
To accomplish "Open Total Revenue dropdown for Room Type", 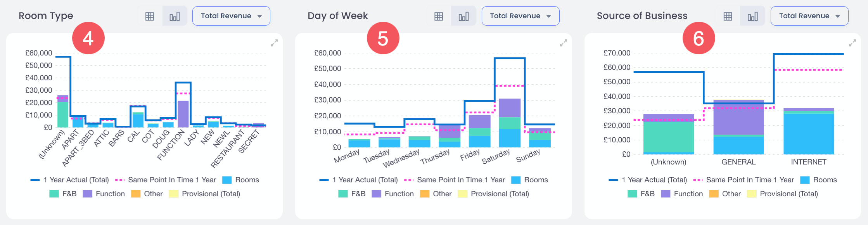I will point(231,16).
